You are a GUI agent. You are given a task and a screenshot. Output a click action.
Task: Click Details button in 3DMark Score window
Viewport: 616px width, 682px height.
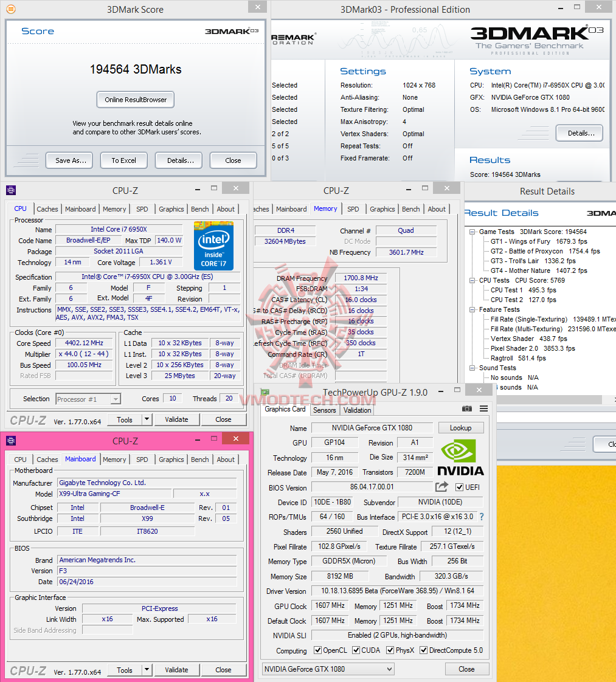pyautogui.click(x=180, y=160)
